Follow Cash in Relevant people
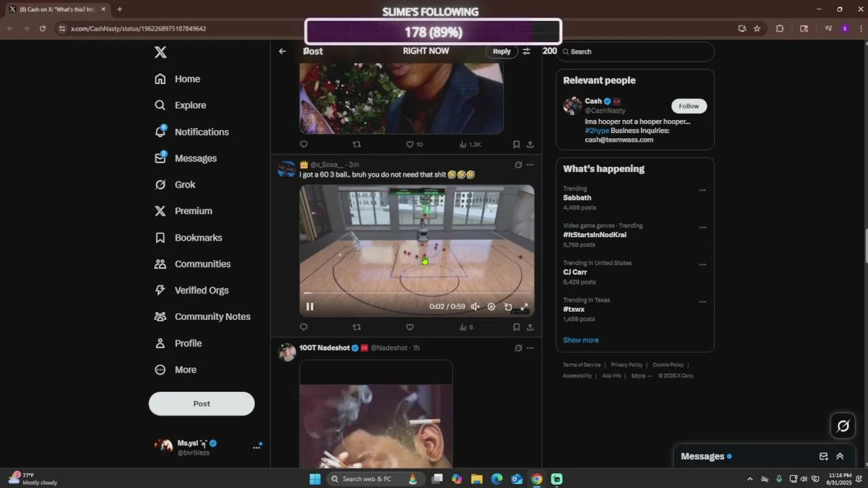 (689, 106)
